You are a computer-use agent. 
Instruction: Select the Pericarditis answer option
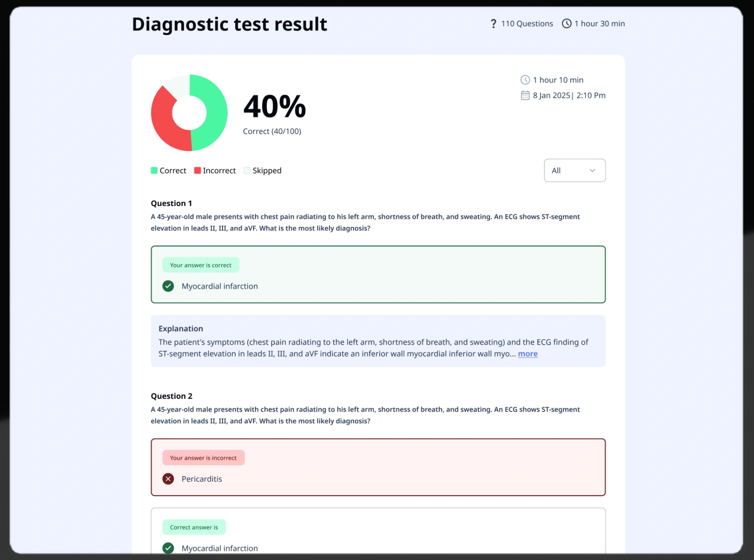pos(202,479)
